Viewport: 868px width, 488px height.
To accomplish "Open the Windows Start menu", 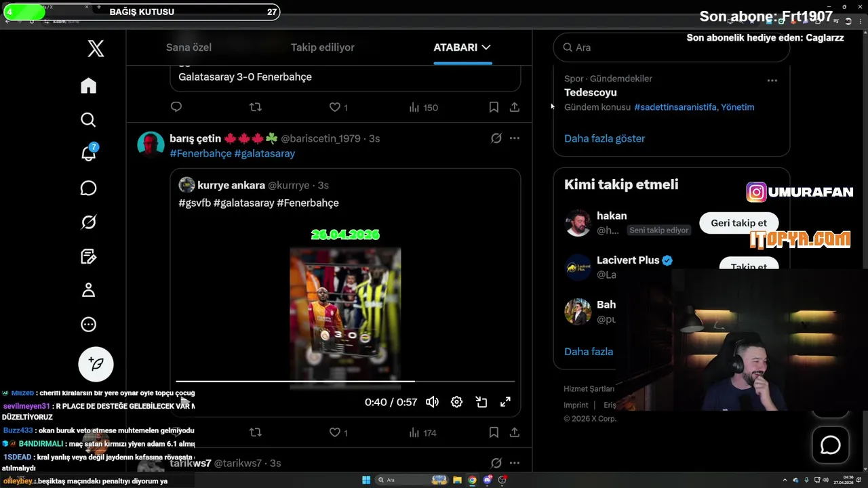I will pyautogui.click(x=366, y=480).
